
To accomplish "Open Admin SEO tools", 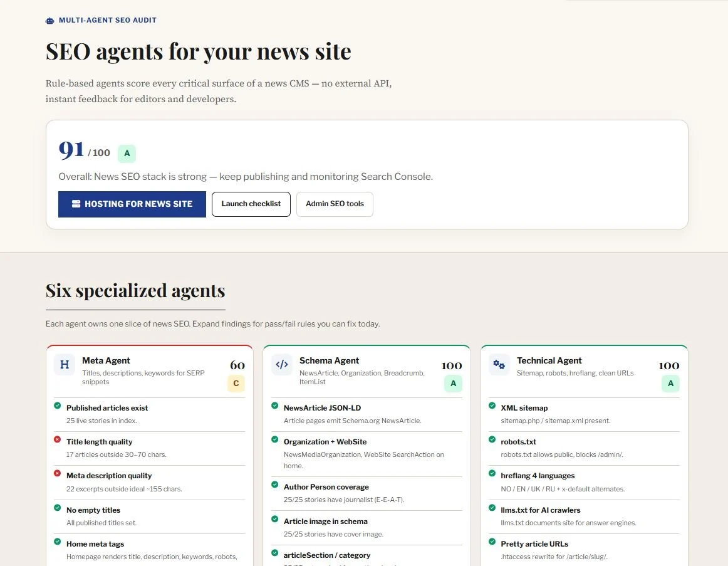I will pyautogui.click(x=335, y=204).
